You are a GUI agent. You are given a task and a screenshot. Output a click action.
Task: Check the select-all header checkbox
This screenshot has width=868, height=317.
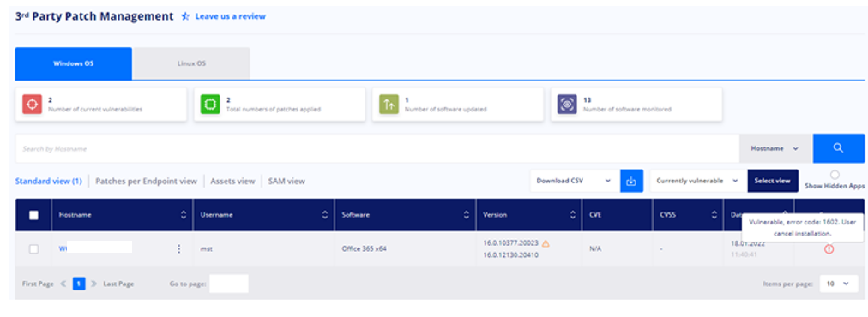(x=33, y=215)
